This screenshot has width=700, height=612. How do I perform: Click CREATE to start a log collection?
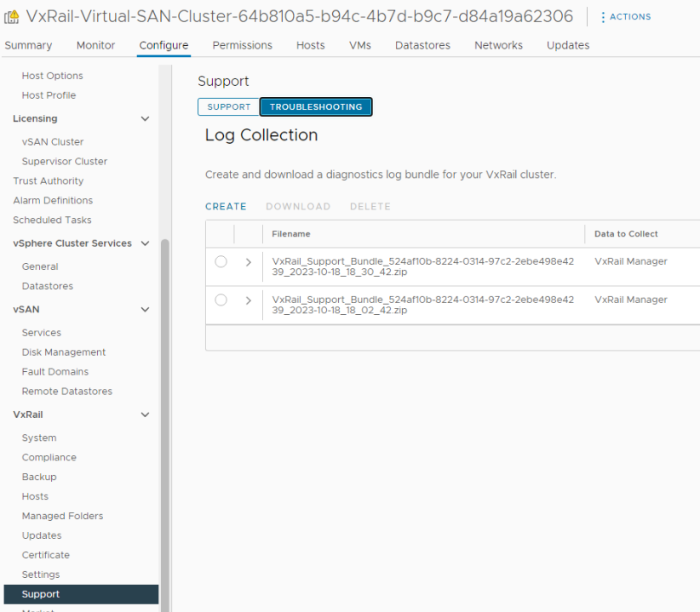pos(225,206)
